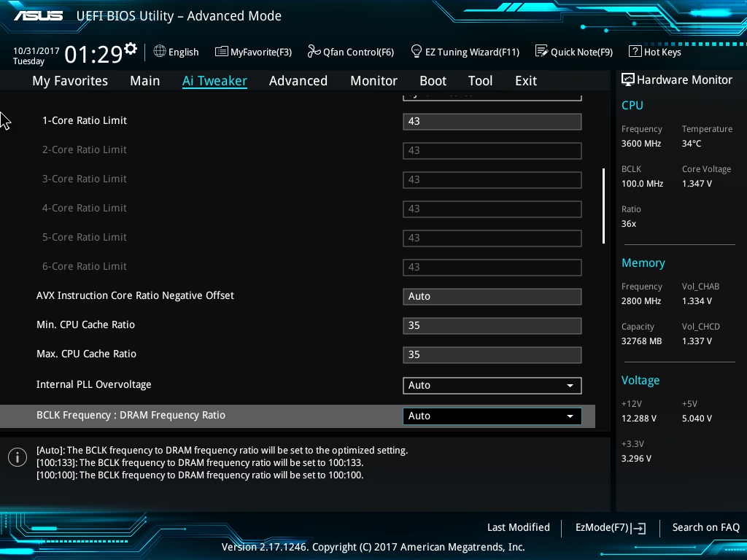Click the CPU frequency value 3600 MHz
This screenshot has height=560, width=747.
[641, 144]
